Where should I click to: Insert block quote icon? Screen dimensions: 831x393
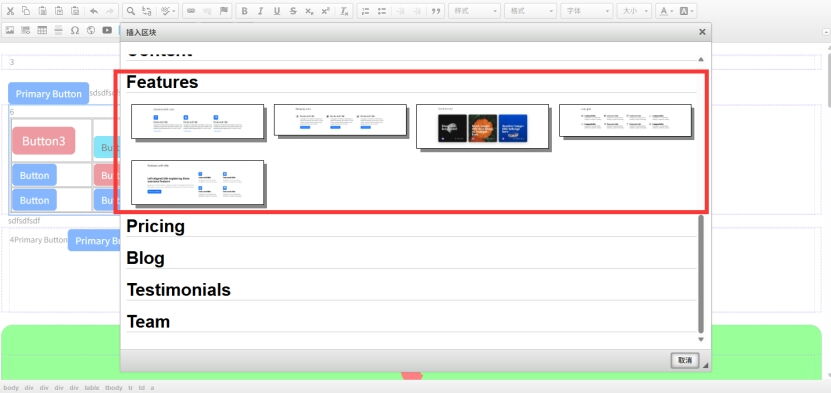click(x=436, y=11)
